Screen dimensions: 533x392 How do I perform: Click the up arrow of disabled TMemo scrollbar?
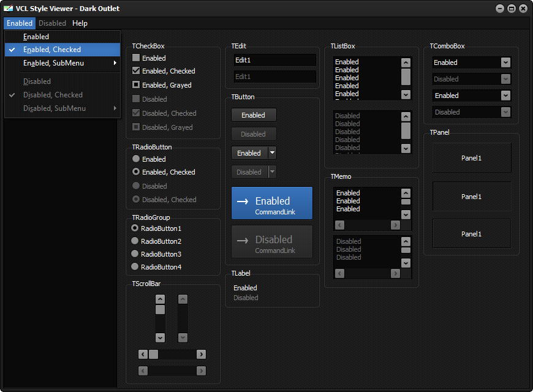pyautogui.click(x=406, y=241)
